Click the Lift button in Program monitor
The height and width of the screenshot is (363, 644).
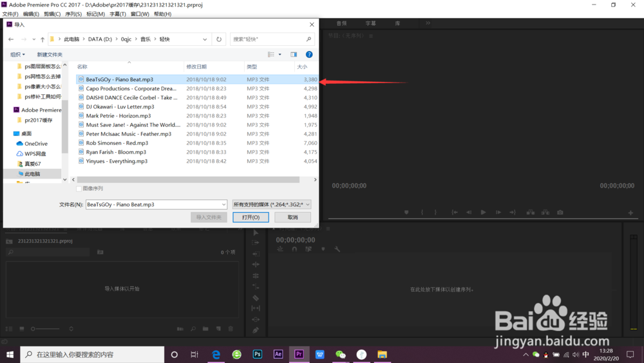531,212
